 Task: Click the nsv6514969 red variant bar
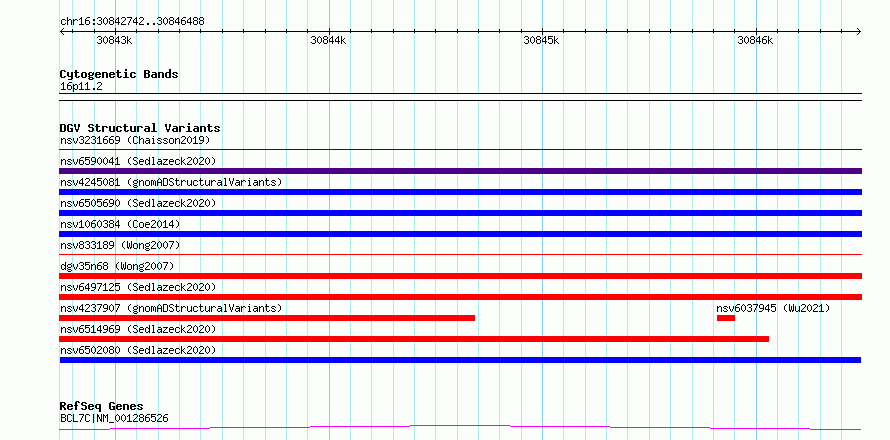click(x=414, y=339)
